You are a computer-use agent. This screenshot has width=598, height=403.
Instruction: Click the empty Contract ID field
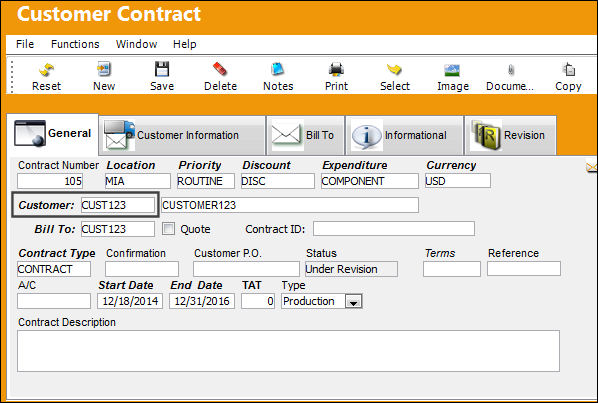point(394,229)
